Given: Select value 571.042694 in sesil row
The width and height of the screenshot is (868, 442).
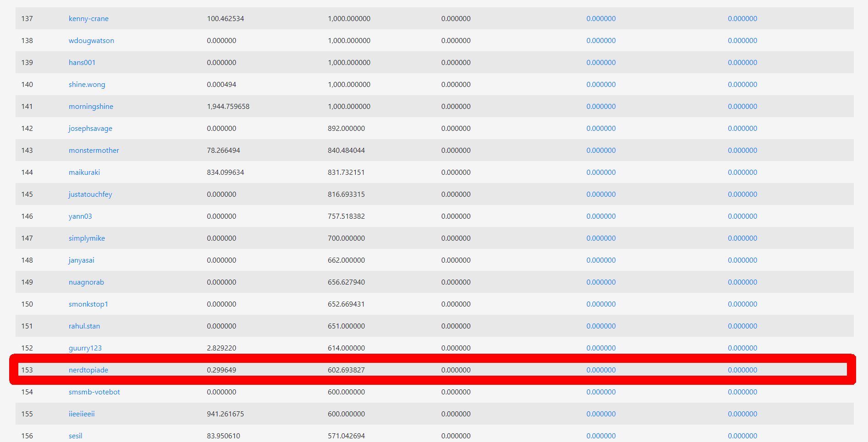Looking at the screenshot, I should [346, 436].
